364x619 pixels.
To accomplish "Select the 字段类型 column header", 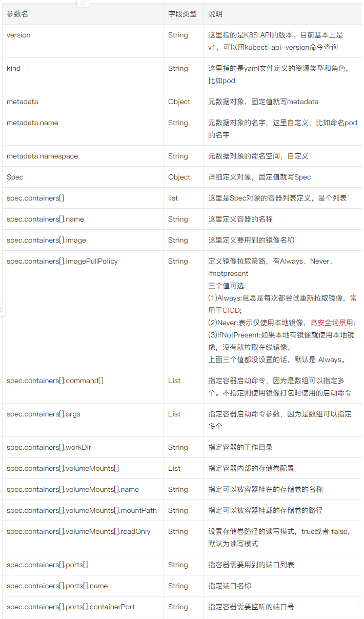I will click(x=184, y=14).
